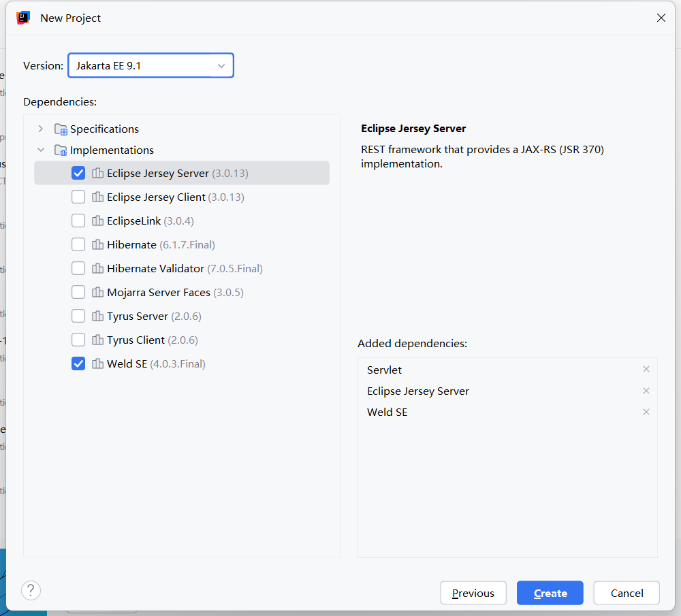The height and width of the screenshot is (616, 681).
Task: Click the Create button
Action: pos(550,593)
